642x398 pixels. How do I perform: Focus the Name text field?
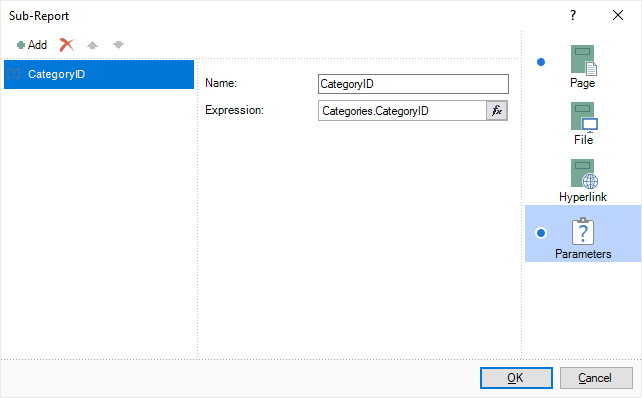pyautogui.click(x=413, y=84)
